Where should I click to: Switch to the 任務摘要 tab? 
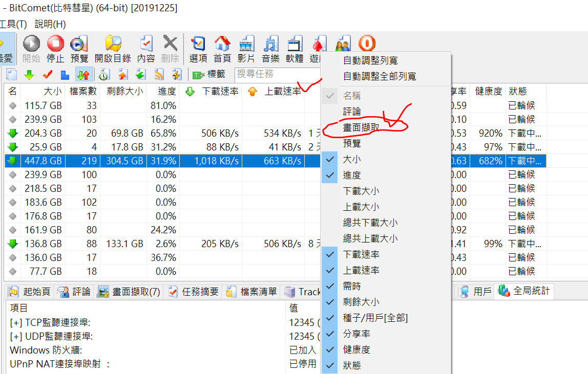(193, 292)
